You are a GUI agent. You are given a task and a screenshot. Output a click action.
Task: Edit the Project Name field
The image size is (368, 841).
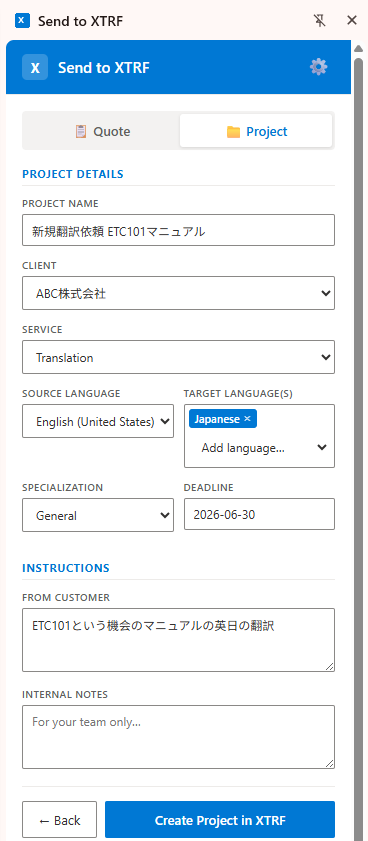(178, 230)
